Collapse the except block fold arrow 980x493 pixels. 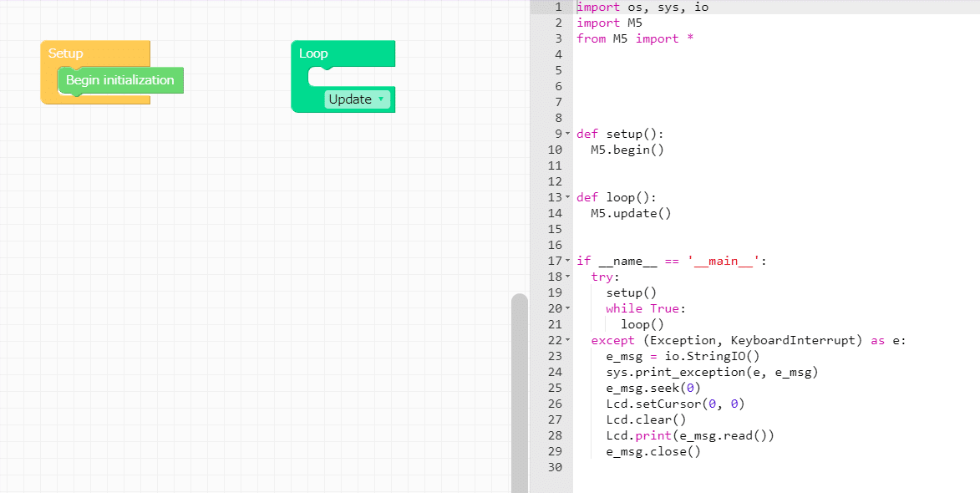click(x=567, y=341)
